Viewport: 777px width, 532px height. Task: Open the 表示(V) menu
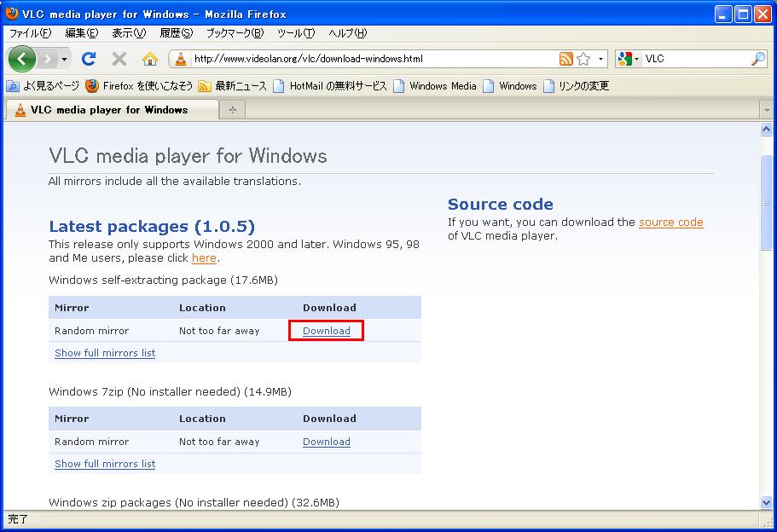tap(128, 33)
